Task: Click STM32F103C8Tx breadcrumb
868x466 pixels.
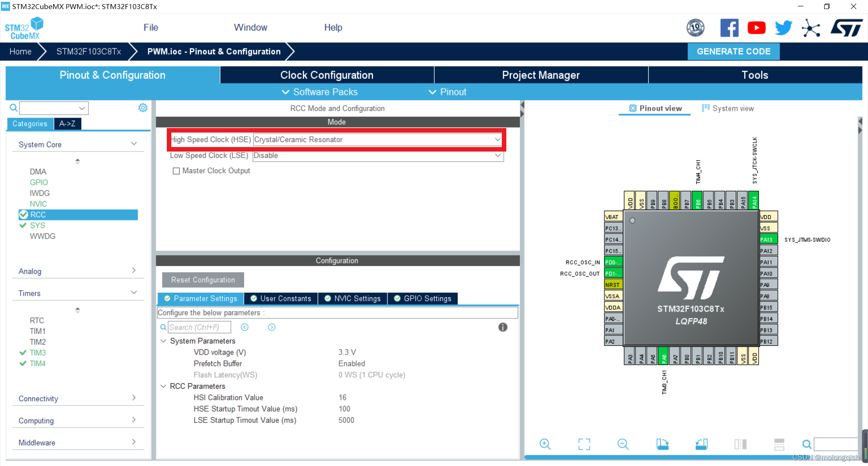Action: click(89, 52)
